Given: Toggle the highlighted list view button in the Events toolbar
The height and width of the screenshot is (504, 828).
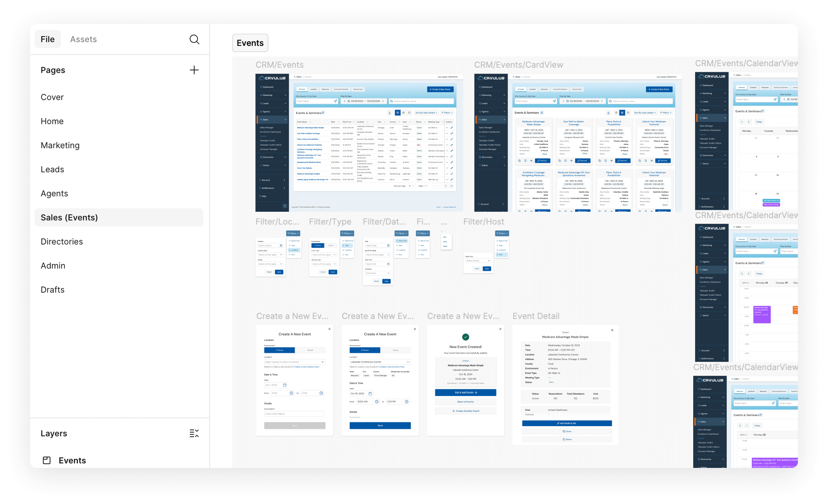Looking at the screenshot, I should [x=397, y=112].
